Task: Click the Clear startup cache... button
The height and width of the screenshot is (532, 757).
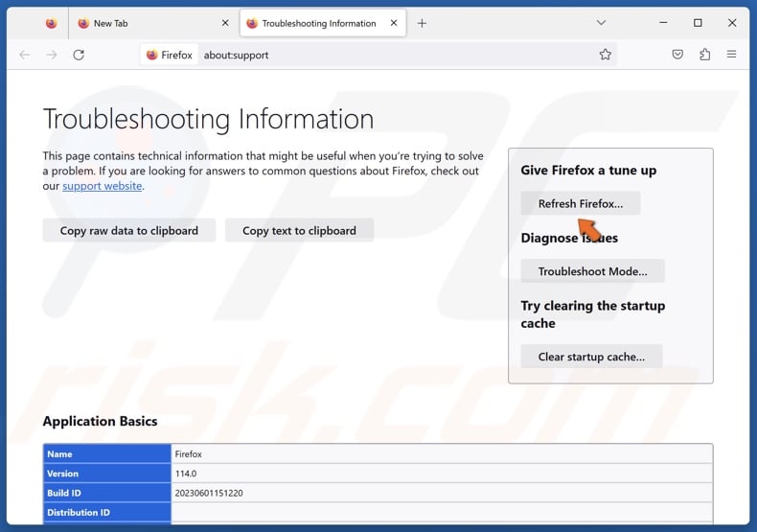Action: click(x=591, y=357)
